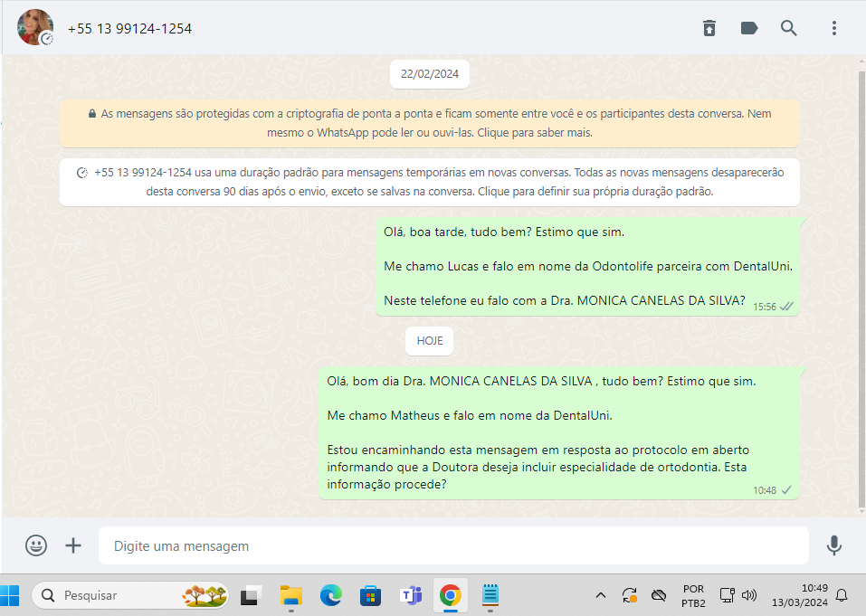
Task: Open the emoji picker
Action: click(x=36, y=545)
